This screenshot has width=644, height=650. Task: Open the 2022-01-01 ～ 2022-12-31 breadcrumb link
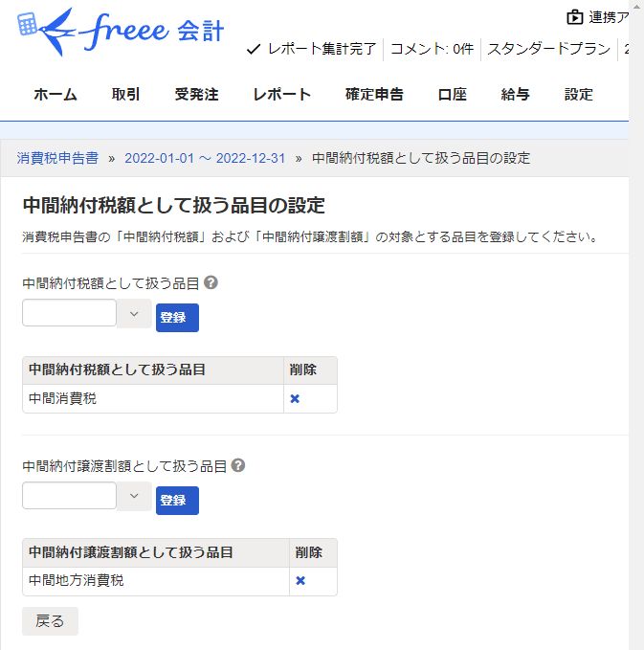pos(205,158)
